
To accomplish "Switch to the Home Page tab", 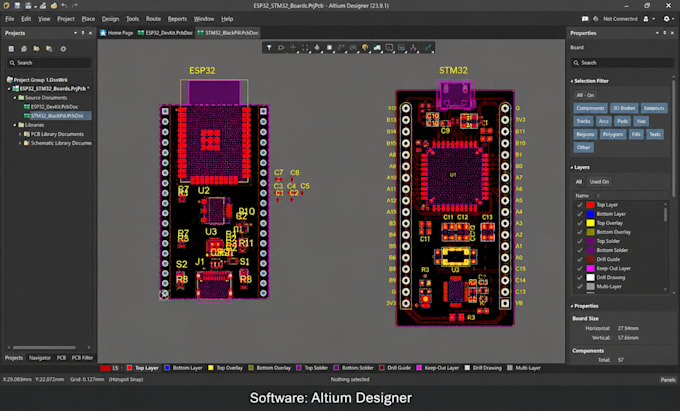I will (116, 33).
